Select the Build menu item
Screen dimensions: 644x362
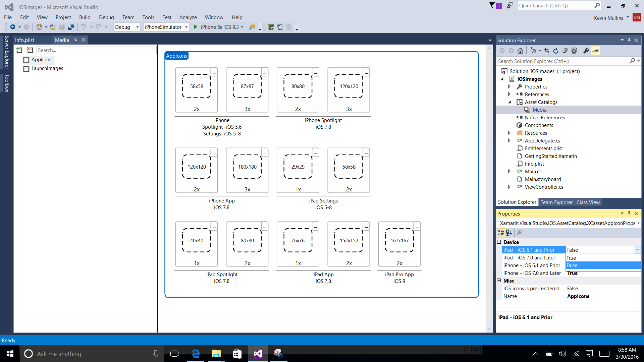[85, 17]
